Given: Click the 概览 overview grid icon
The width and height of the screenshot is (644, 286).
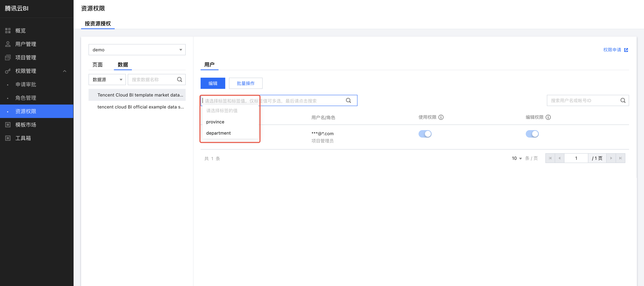Looking at the screenshot, I should click(8, 30).
